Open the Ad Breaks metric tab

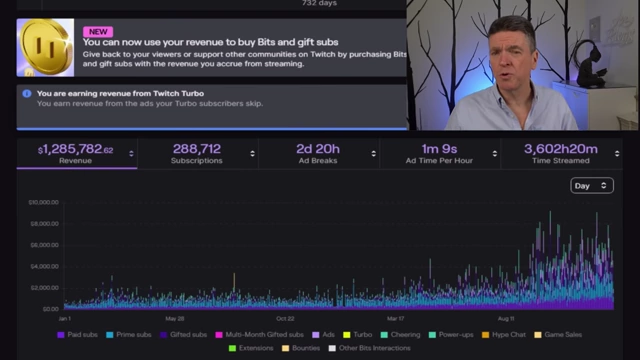pos(319,153)
